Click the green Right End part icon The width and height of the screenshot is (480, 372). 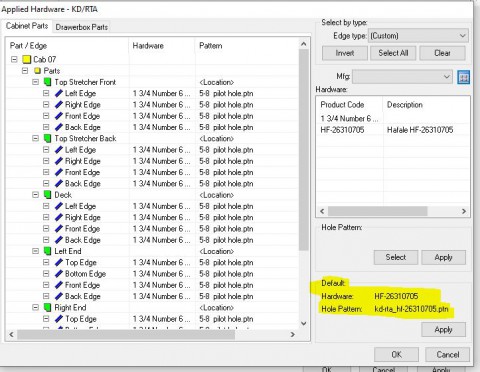click(x=48, y=307)
